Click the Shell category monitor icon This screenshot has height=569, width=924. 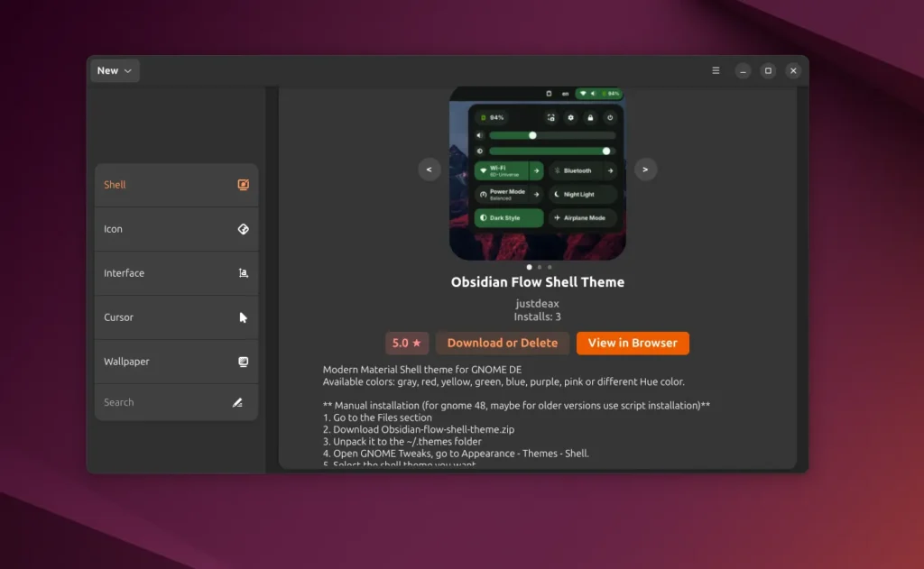(243, 185)
